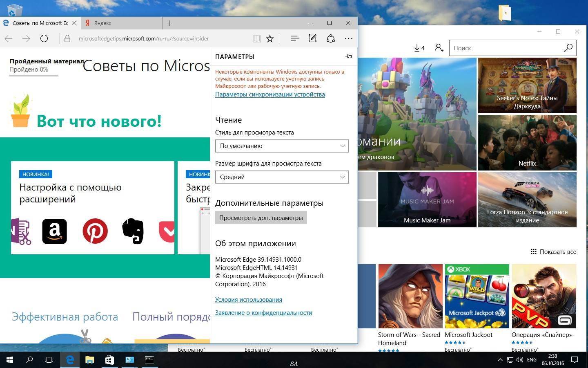Open the Netflix tile in Store

tap(527, 143)
